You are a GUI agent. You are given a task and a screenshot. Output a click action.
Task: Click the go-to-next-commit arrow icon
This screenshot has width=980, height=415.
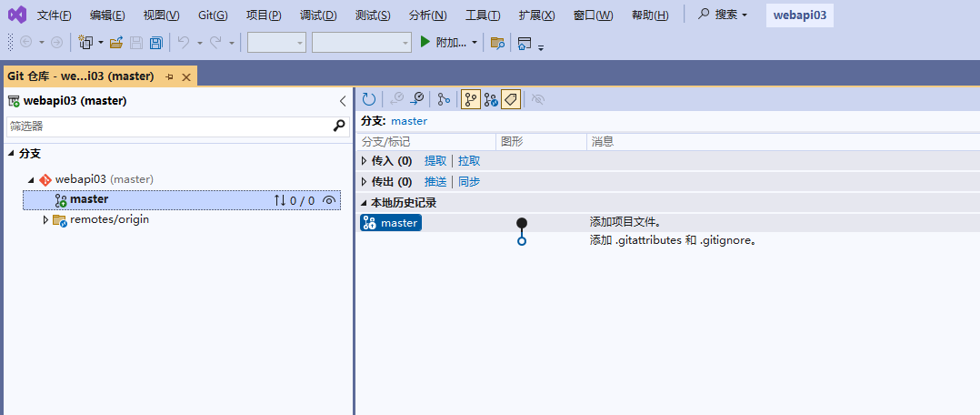417,99
